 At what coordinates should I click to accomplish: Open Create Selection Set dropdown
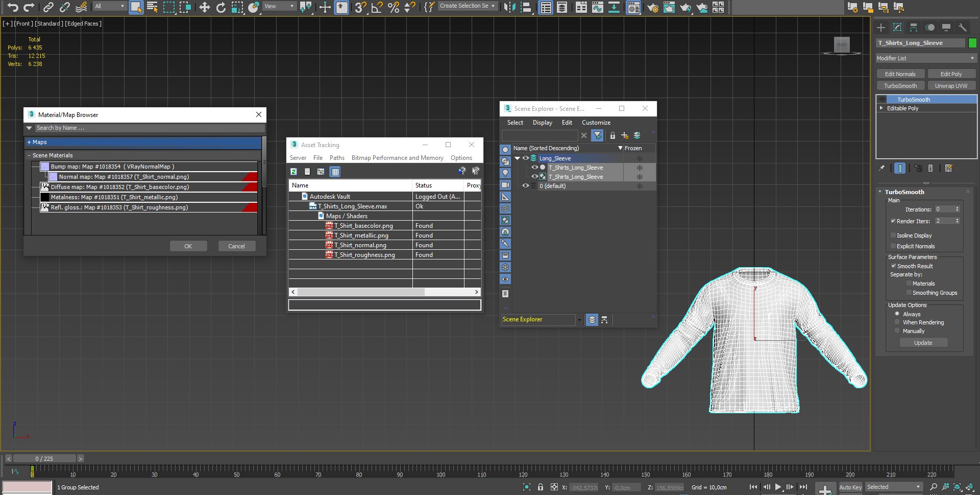pyautogui.click(x=468, y=6)
